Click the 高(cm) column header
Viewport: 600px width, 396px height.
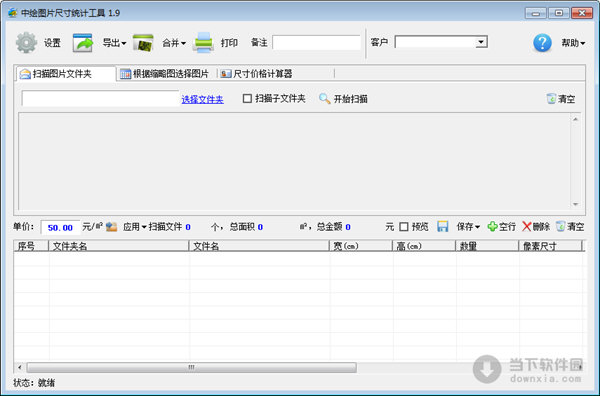point(424,246)
